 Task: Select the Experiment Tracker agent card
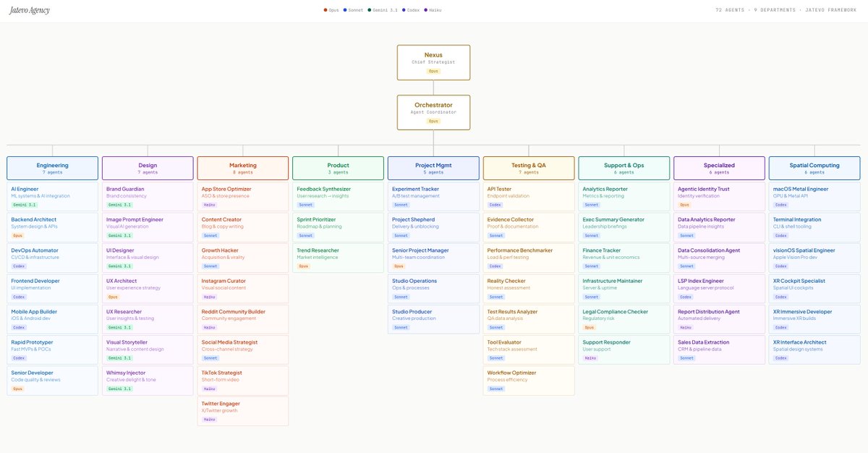[433, 196]
